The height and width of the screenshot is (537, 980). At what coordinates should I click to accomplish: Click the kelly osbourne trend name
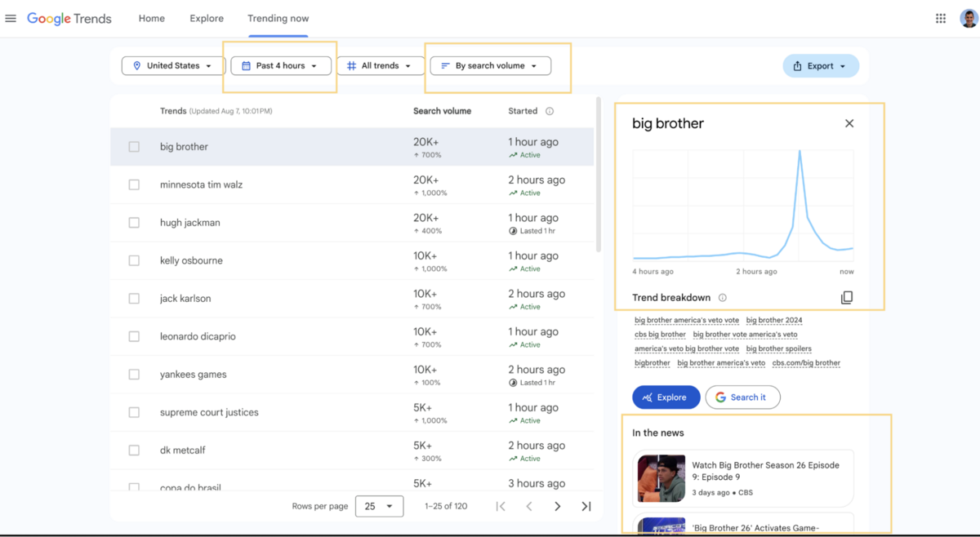point(191,260)
